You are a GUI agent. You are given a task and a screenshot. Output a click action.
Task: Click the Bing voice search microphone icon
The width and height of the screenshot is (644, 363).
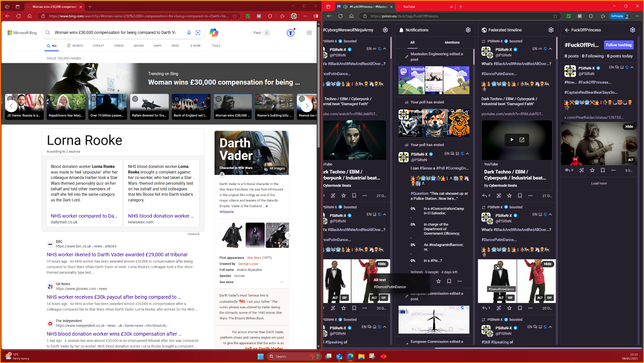pyautogui.click(x=189, y=33)
